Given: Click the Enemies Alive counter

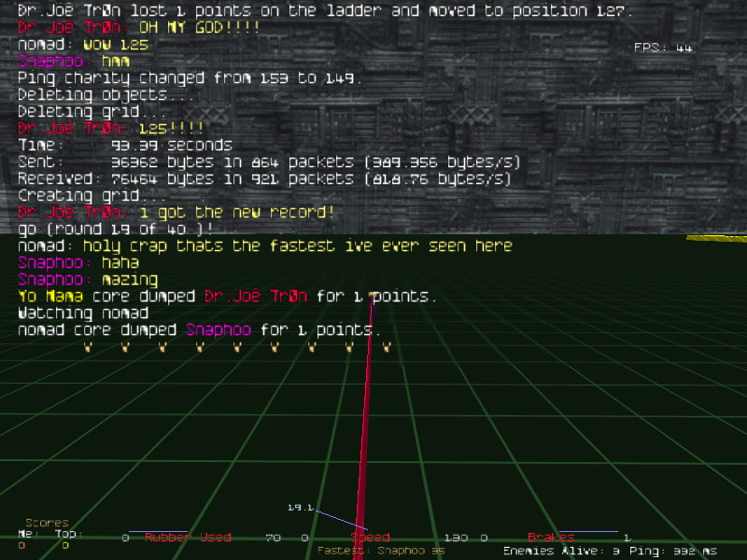Looking at the screenshot, I should pyautogui.click(x=561, y=551).
